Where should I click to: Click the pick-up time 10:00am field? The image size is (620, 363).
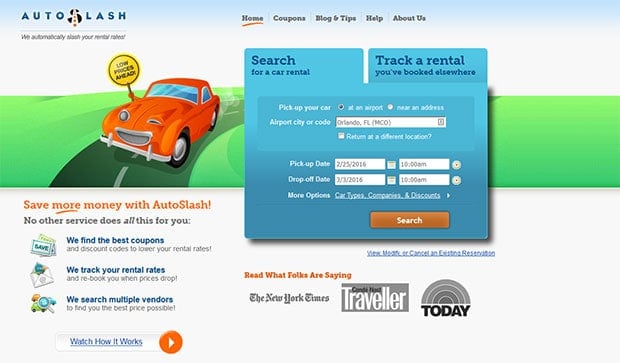coord(424,164)
